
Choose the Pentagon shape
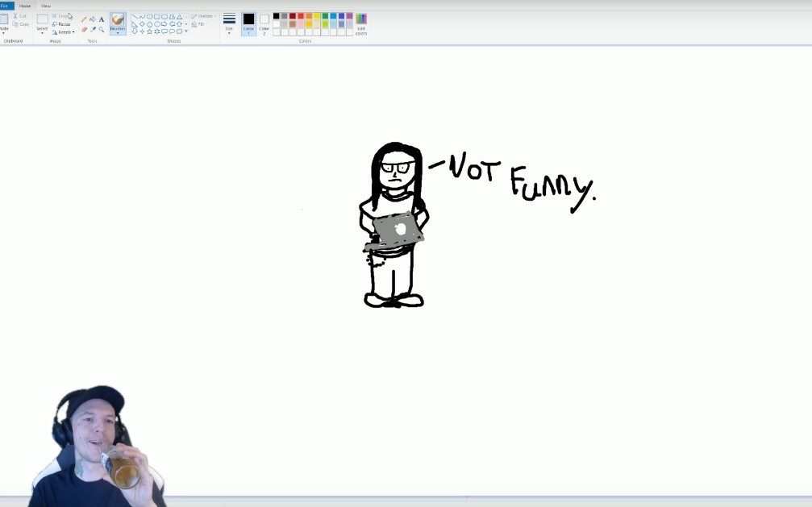coord(150,24)
